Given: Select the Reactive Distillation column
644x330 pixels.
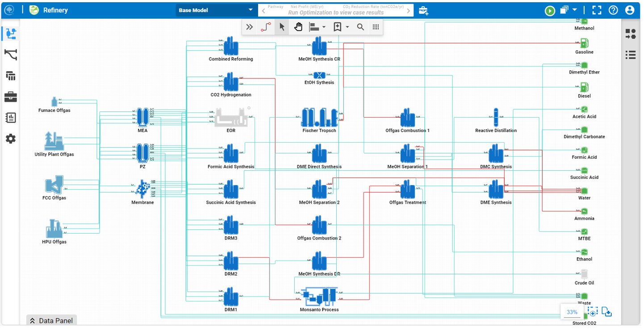Looking at the screenshot, I should [x=496, y=118].
